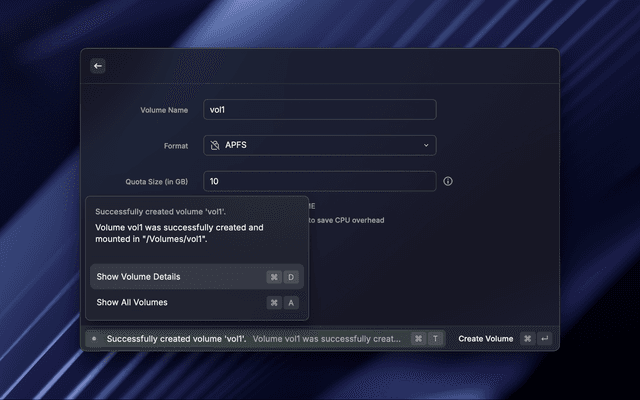The image size is (640, 400).
Task: Click into the Quota Size input
Action: click(x=320, y=181)
